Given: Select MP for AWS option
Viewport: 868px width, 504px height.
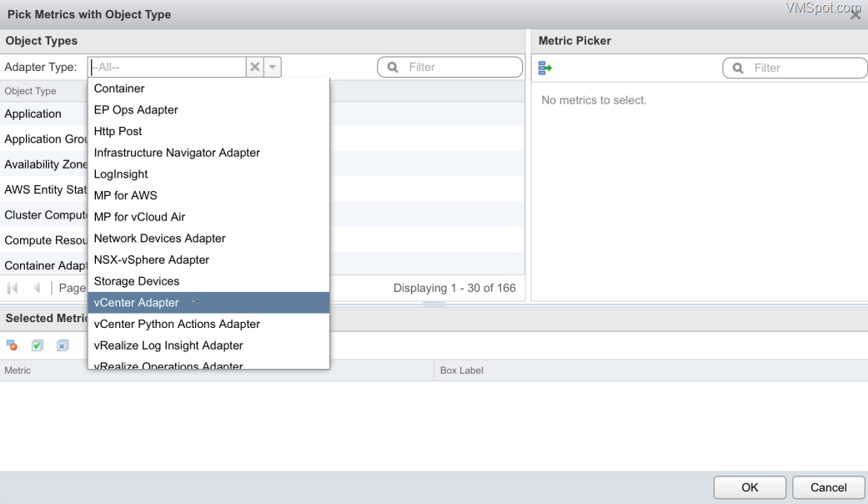Looking at the screenshot, I should (208, 195).
